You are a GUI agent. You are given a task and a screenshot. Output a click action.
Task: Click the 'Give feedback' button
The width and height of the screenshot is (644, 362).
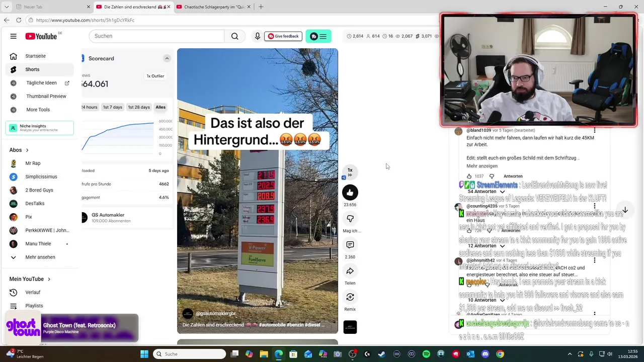(283, 36)
